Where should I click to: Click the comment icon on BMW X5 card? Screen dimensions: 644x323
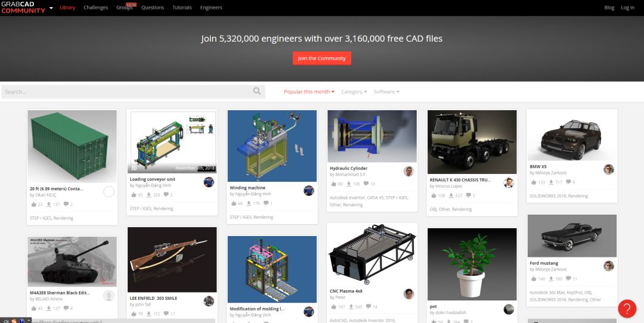(568, 182)
